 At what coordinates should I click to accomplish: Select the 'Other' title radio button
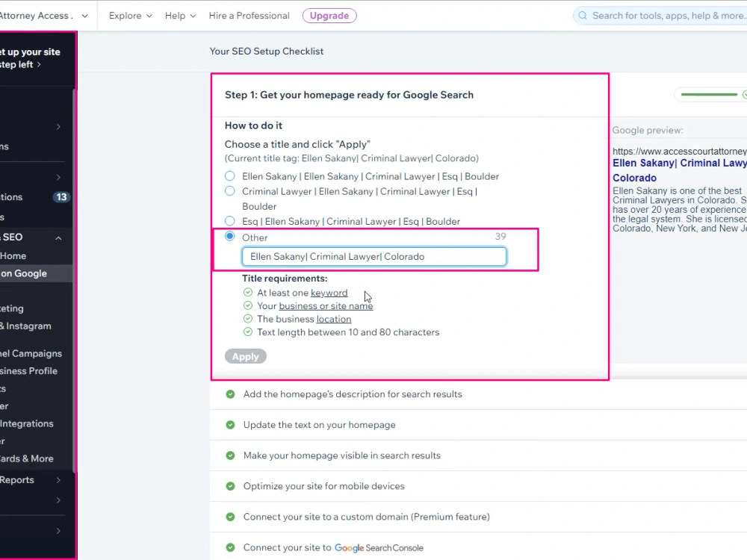click(x=229, y=236)
